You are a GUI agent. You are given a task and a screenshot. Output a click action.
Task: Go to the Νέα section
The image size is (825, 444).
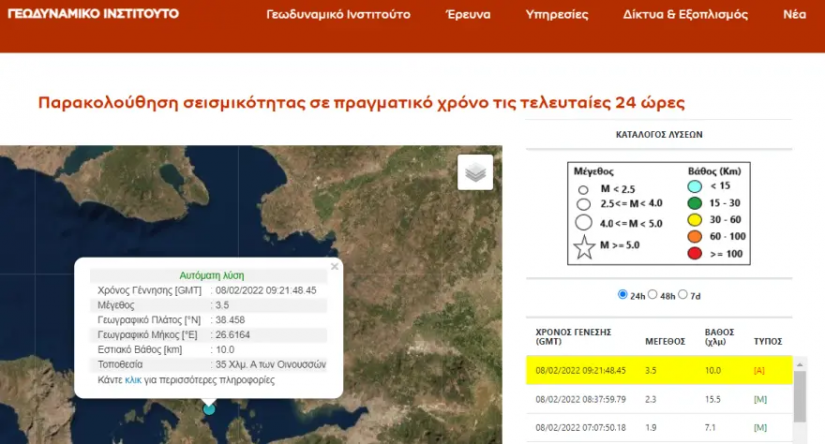pyautogui.click(x=794, y=15)
